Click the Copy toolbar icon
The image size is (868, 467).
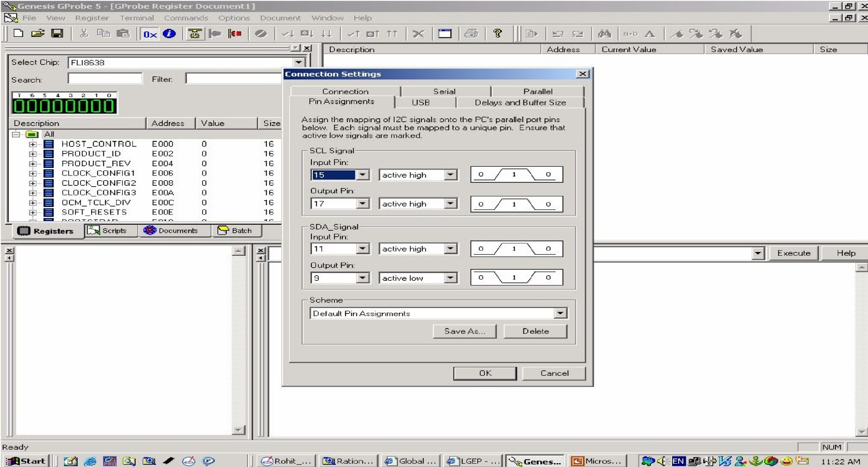[103, 34]
